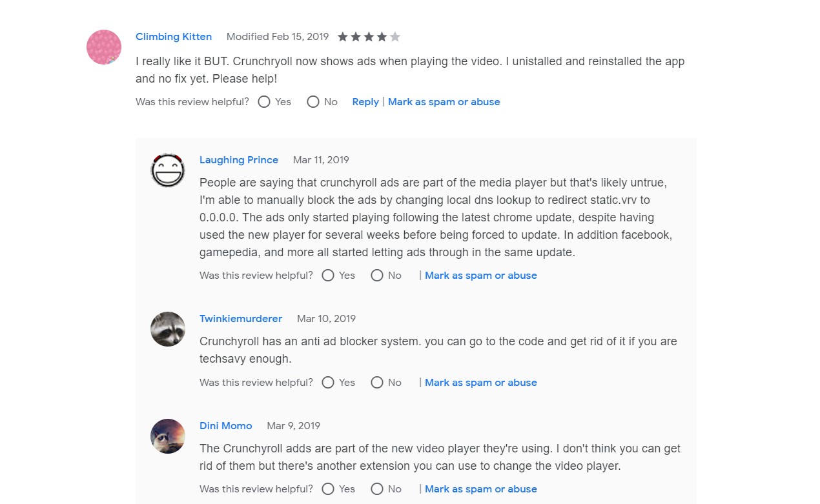This screenshot has height=504, width=820.
Task: Click the star rating on Climbing Kitten's review
Action: click(x=369, y=37)
